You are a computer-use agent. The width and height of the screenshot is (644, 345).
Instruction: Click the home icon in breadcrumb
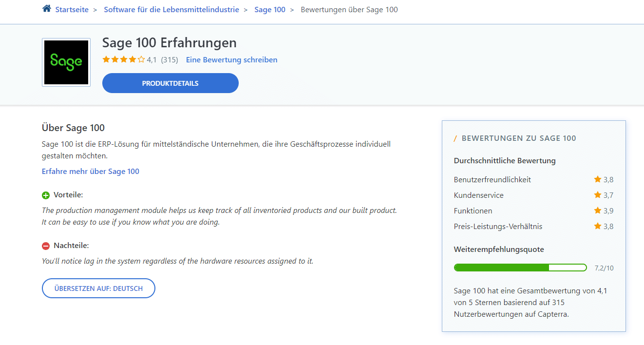[x=47, y=9]
